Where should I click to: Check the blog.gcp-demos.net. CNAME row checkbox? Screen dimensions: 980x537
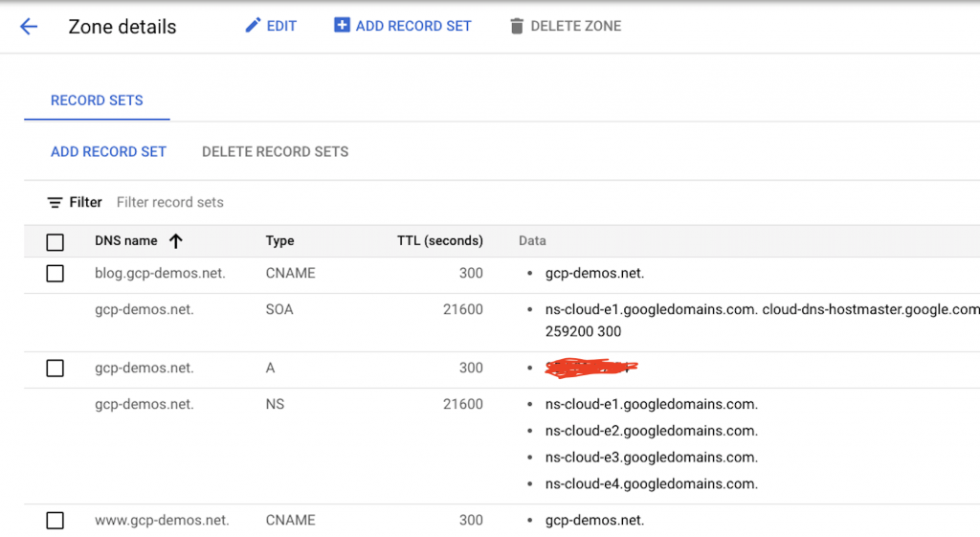[56, 274]
